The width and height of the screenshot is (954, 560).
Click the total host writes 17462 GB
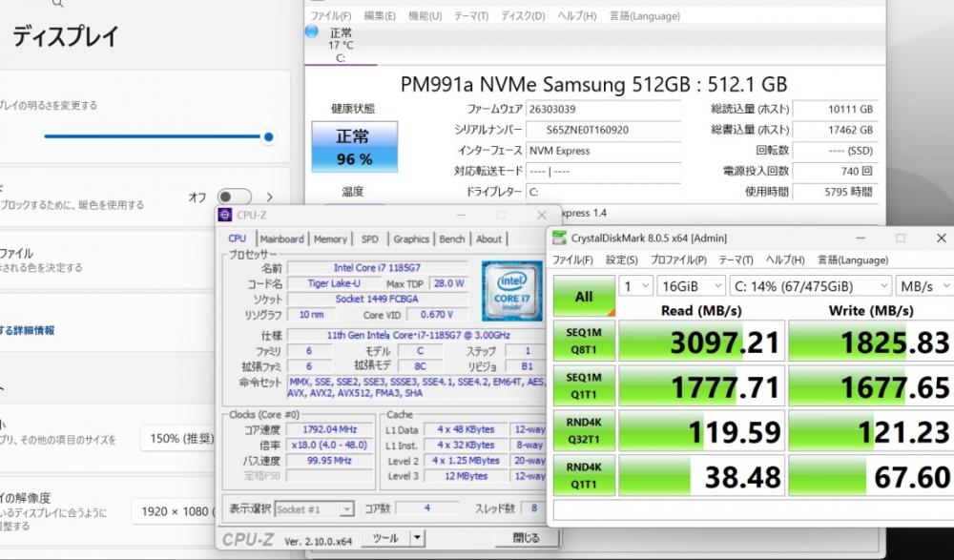pos(836,131)
